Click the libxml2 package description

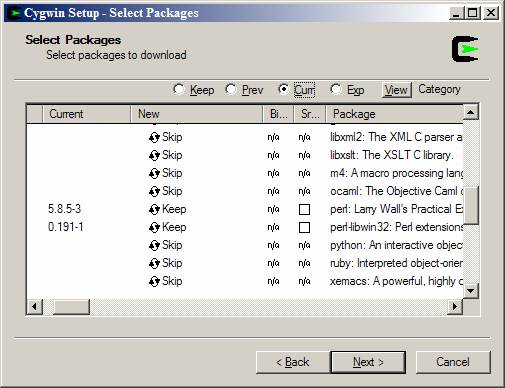coord(396,137)
